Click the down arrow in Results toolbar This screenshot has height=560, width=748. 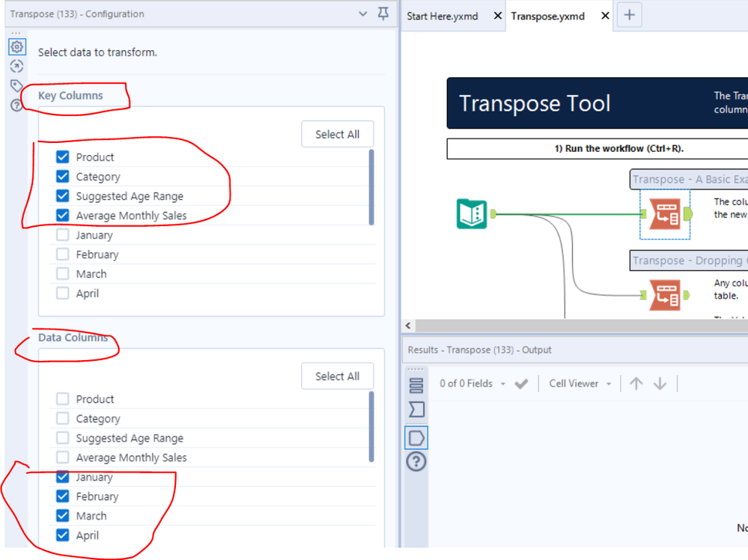click(660, 383)
